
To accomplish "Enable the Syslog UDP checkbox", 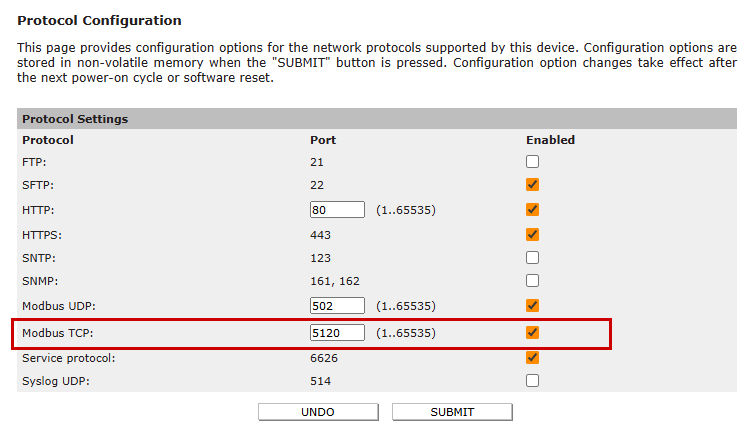I will tap(532, 380).
